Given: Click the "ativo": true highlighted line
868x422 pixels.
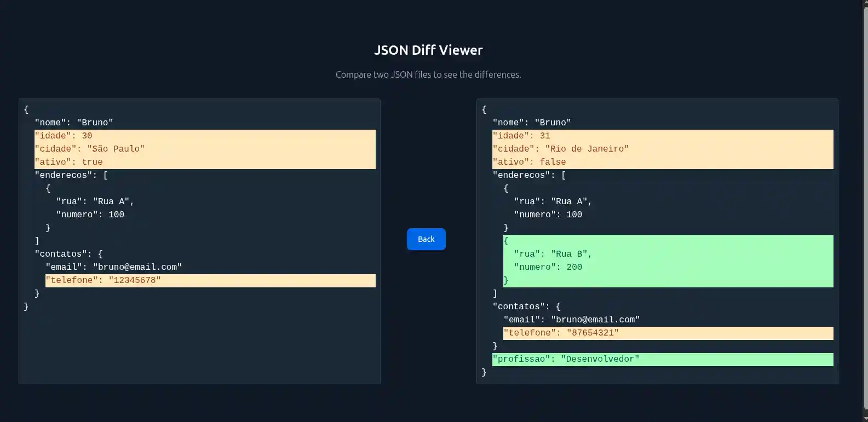Looking at the screenshot, I should (69, 162).
